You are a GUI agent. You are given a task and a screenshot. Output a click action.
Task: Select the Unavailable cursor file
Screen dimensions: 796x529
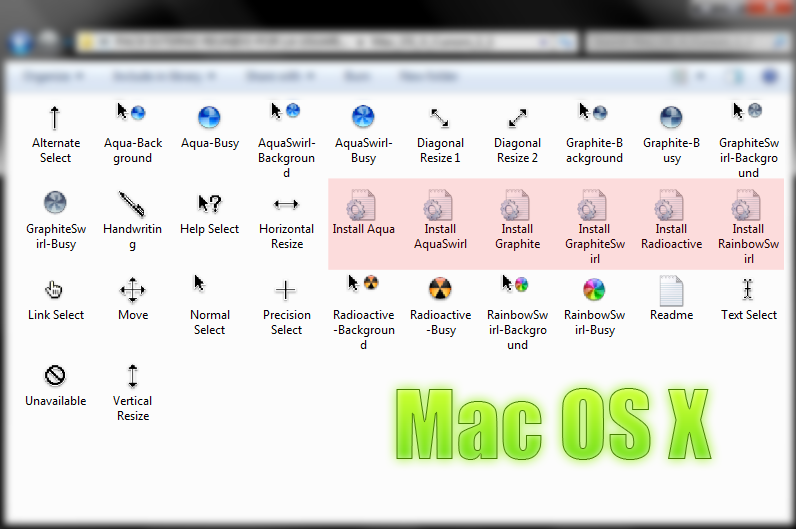click(x=55, y=385)
